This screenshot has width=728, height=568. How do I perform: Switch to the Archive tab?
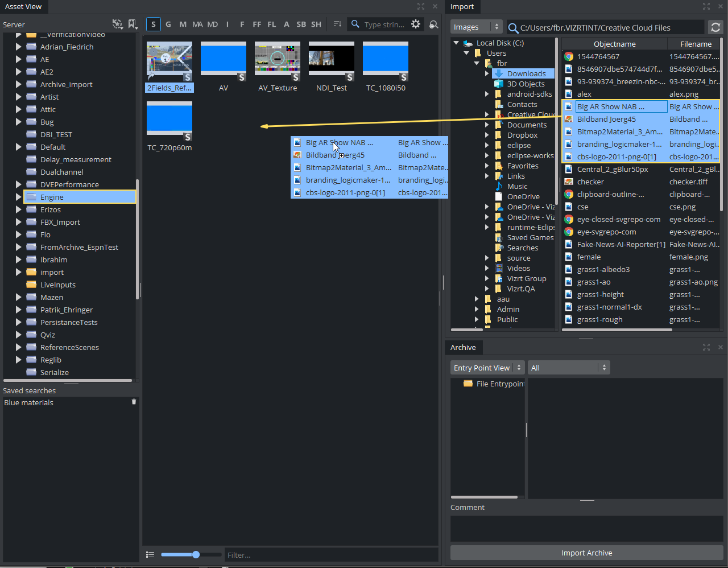pos(463,347)
